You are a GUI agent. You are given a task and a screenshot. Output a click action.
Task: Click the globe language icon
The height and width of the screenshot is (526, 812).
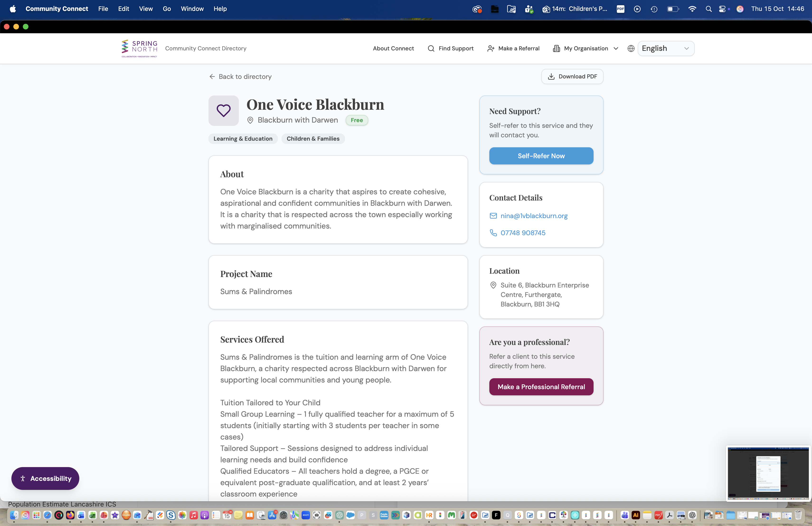[x=631, y=48]
